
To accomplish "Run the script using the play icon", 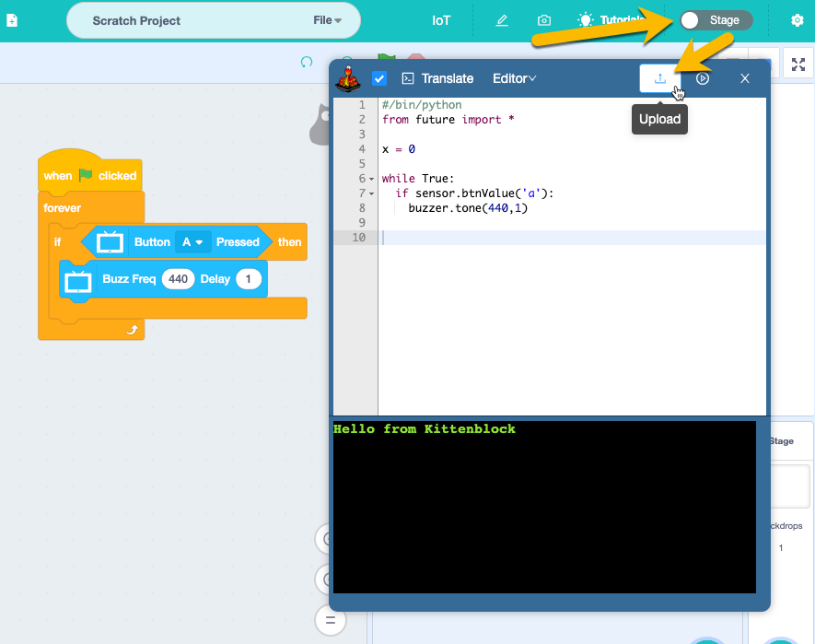I will [702, 78].
